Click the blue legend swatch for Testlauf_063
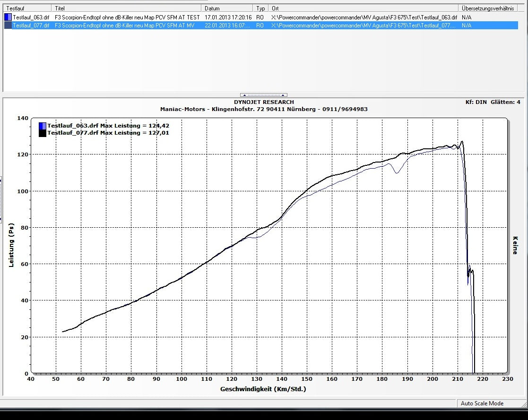The height and width of the screenshot is (420, 528). [43, 126]
